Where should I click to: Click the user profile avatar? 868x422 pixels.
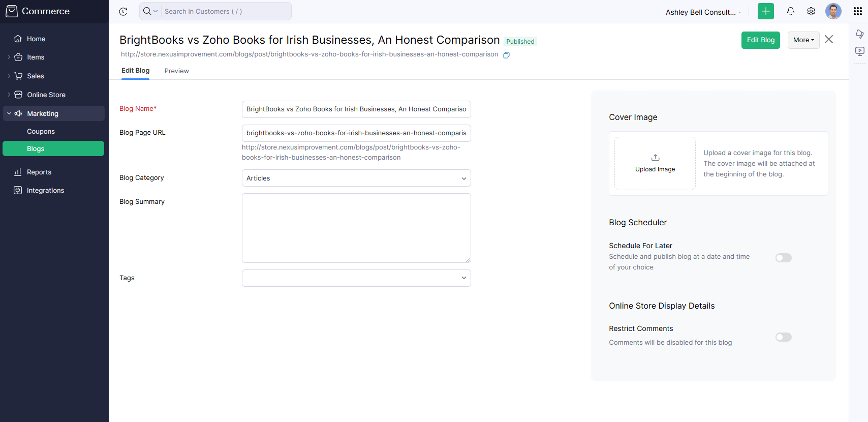833,11
